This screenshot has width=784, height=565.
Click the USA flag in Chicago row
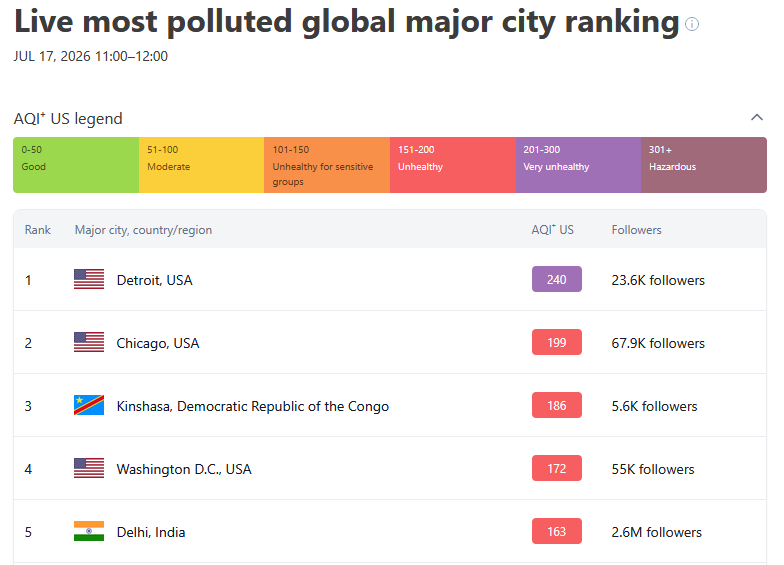click(x=89, y=342)
